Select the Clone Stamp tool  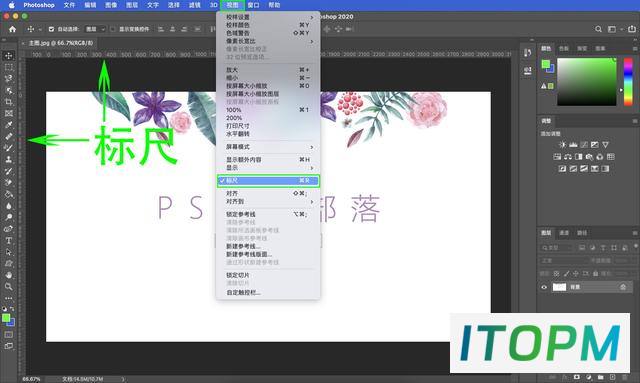click(x=9, y=160)
